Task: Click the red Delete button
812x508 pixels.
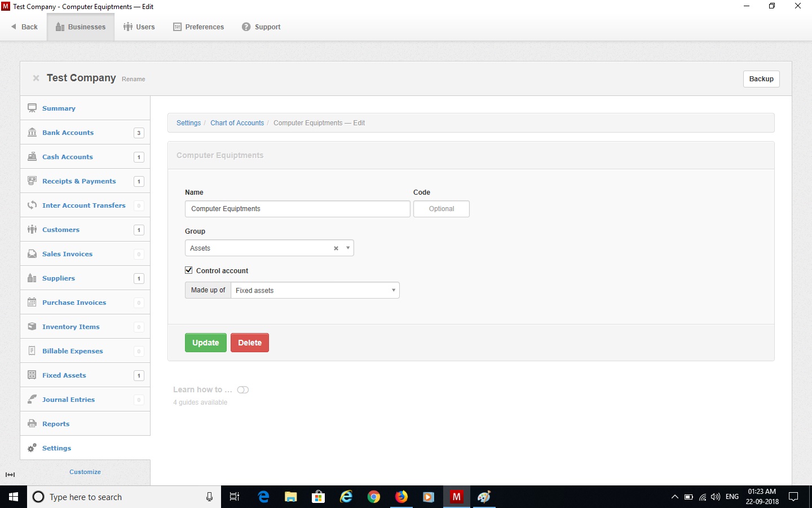Action: (250, 343)
